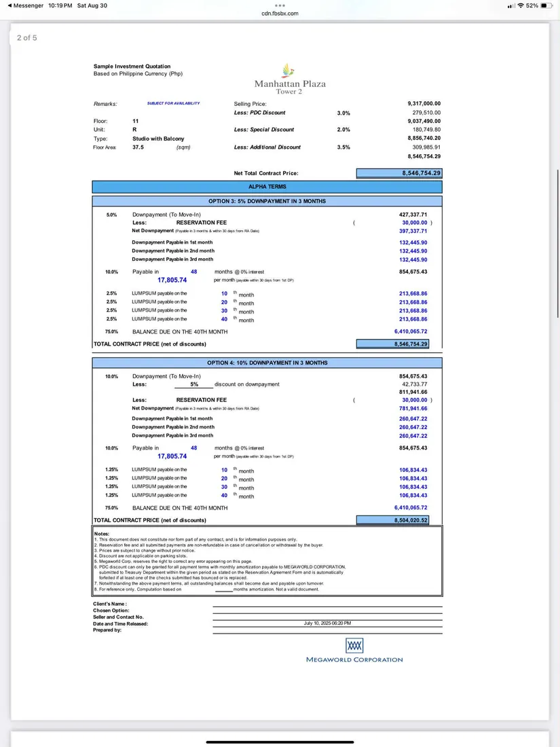Click the ALPHA TERMS blue header bar
560x747 pixels.
pyautogui.click(x=267, y=186)
